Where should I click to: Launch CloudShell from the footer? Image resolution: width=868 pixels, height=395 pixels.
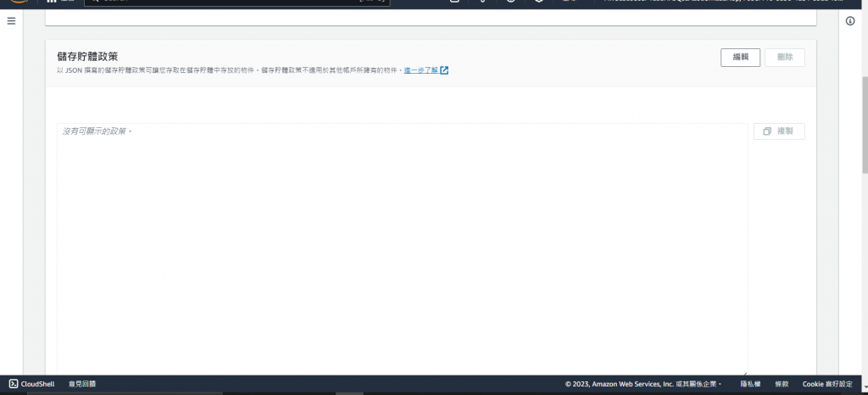pyautogui.click(x=31, y=384)
